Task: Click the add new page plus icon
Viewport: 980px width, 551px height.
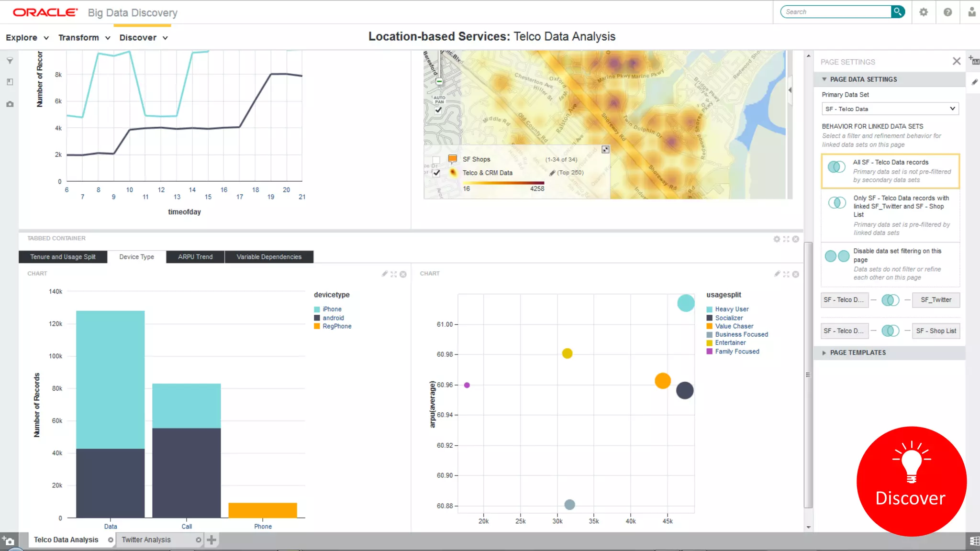Action: point(212,540)
